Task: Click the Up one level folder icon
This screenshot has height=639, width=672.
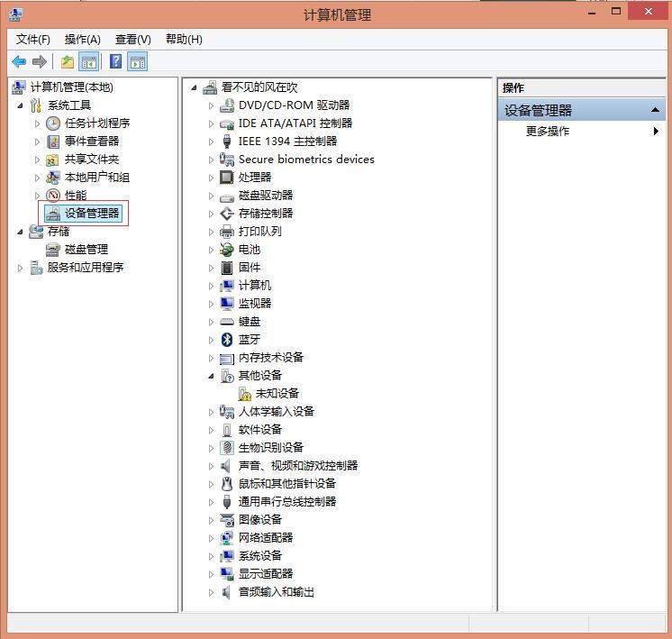Action: click(x=68, y=62)
